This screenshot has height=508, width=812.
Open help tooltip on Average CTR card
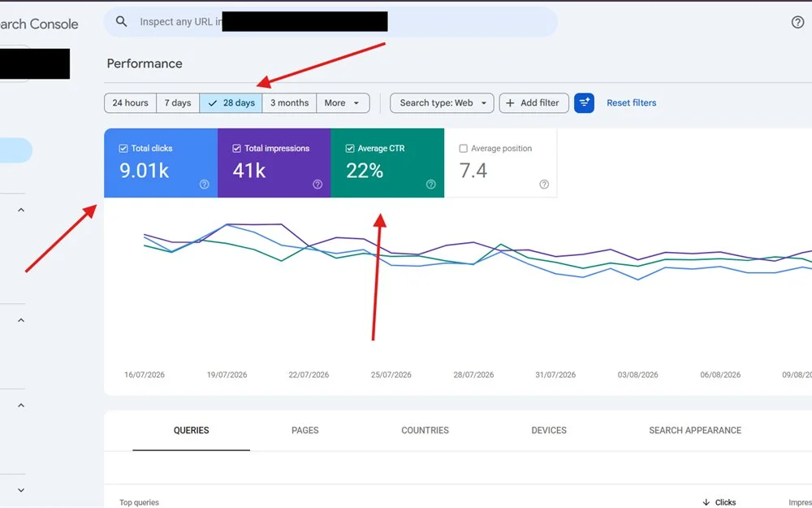(x=430, y=184)
